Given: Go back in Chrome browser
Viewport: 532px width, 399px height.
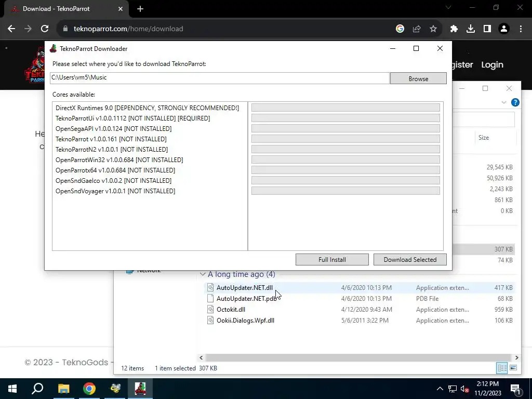Looking at the screenshot, I should pos(11,29).
